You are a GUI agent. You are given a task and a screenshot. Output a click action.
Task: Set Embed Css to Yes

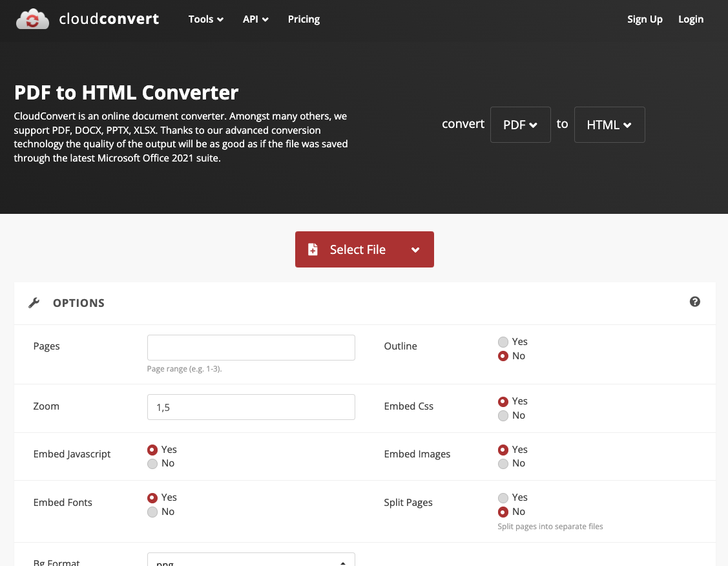(503, 402)
